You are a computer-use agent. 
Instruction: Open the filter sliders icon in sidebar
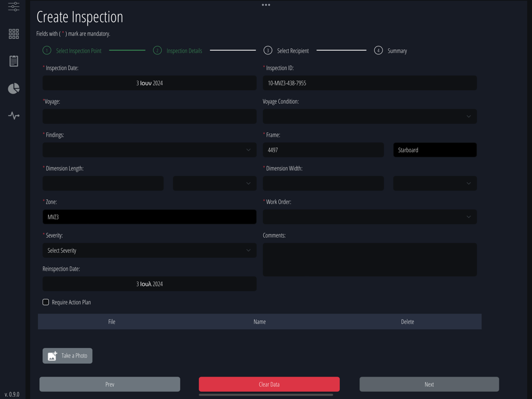click(13, 7)
